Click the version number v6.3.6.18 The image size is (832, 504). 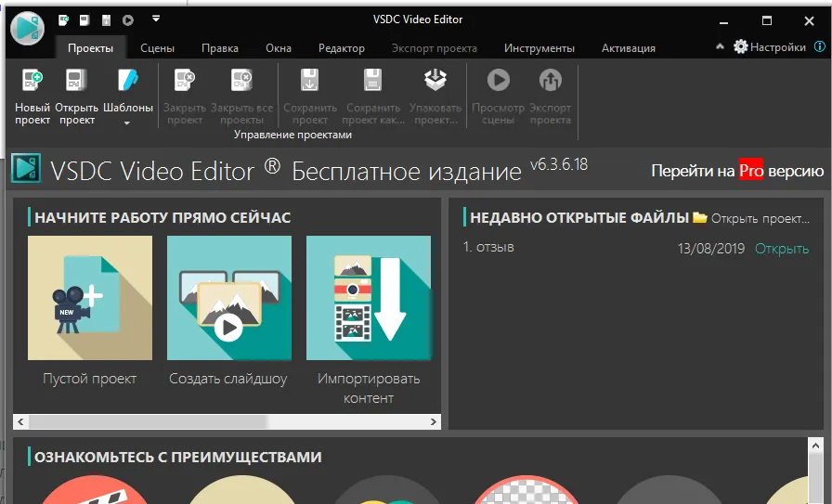[x=559, y=164]
